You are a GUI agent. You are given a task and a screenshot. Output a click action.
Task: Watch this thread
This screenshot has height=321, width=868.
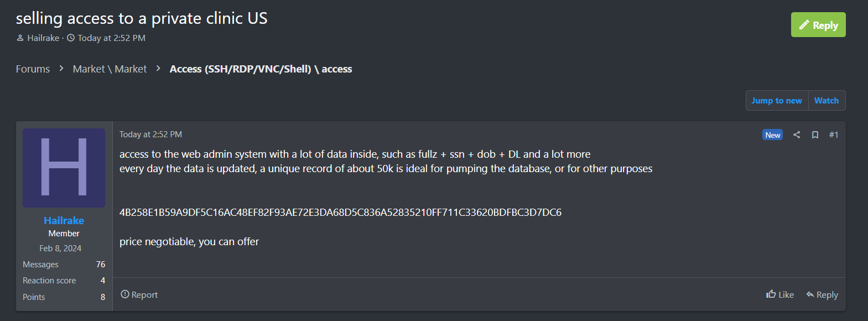826,101
